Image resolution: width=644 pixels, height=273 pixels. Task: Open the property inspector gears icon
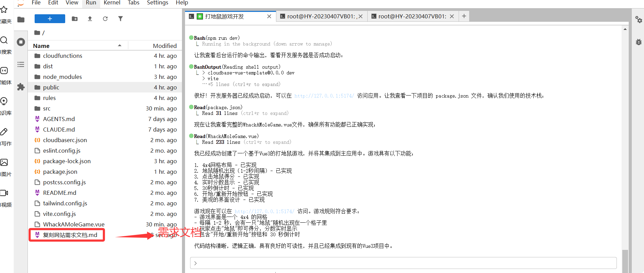coord(639,19)
